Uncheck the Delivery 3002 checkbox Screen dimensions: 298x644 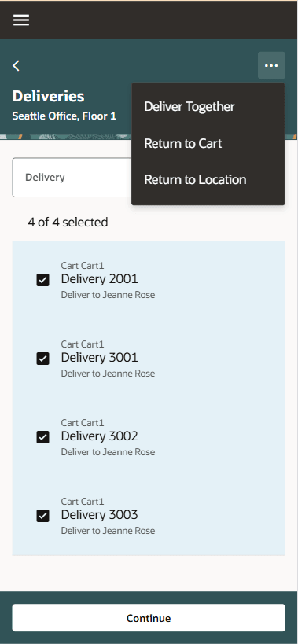pos(42,437)
